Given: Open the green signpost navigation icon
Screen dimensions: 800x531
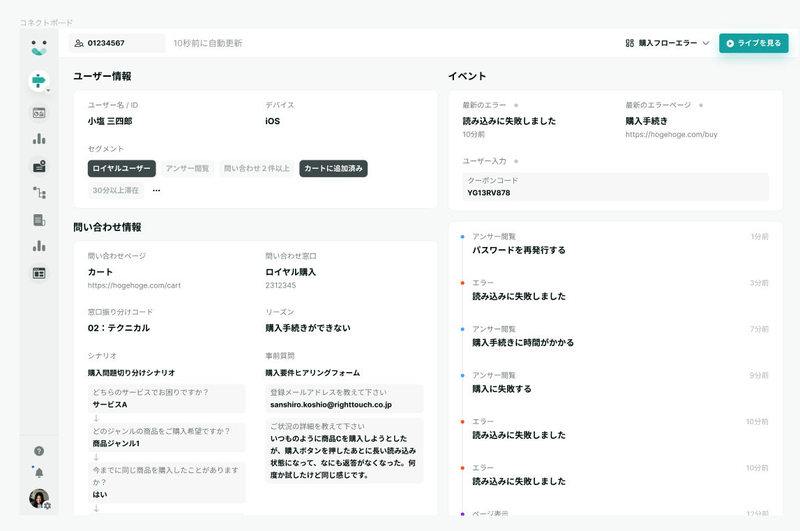Looking at the screenshot, I should [x=38, y=81].
